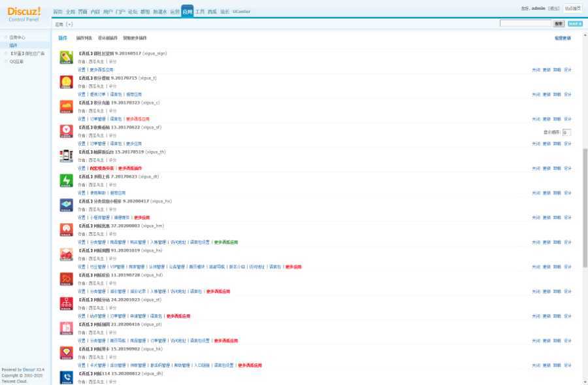
Task: Click the xigua_hx plugin blue icon
Action: (x=66, y=205)
